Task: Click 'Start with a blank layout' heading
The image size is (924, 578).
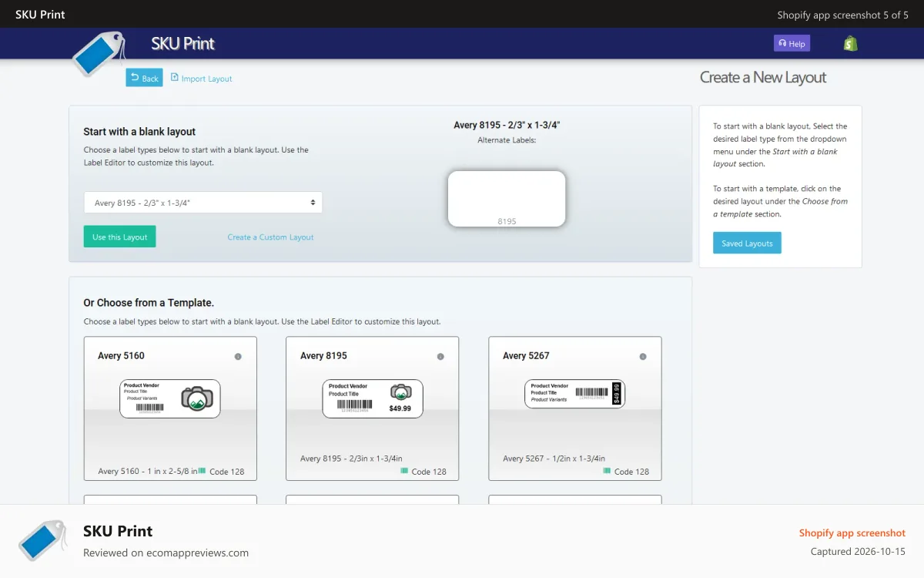Action: click(x=139, y=132)
